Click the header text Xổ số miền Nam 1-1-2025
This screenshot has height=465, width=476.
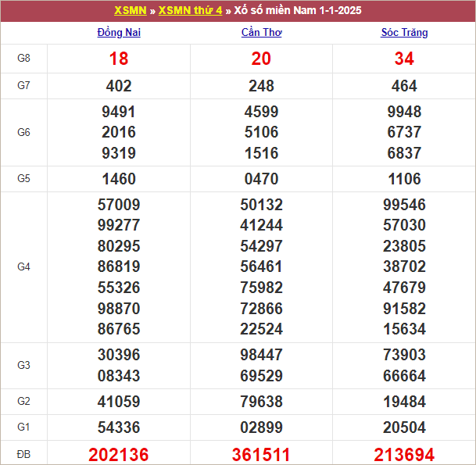(298, 11)
